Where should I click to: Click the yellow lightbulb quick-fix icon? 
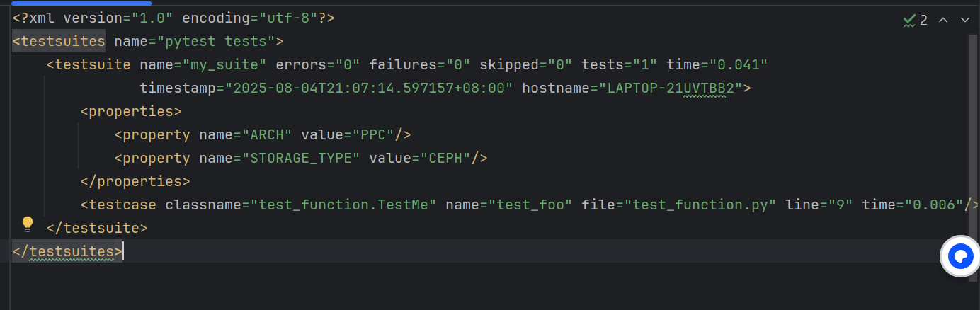click(28, 224)
